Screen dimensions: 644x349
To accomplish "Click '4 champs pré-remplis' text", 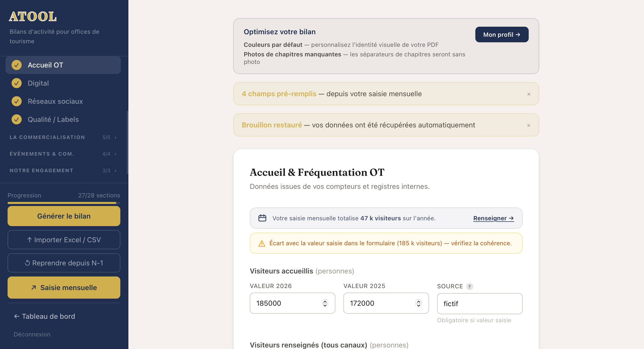I will tap(279, 94).
